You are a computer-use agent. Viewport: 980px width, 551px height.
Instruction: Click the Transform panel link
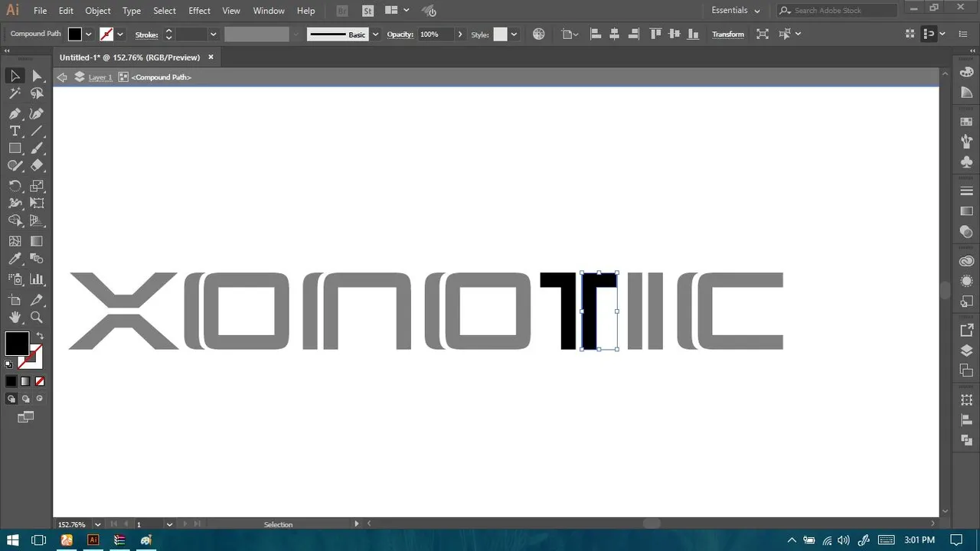click(x=727, y=34)
